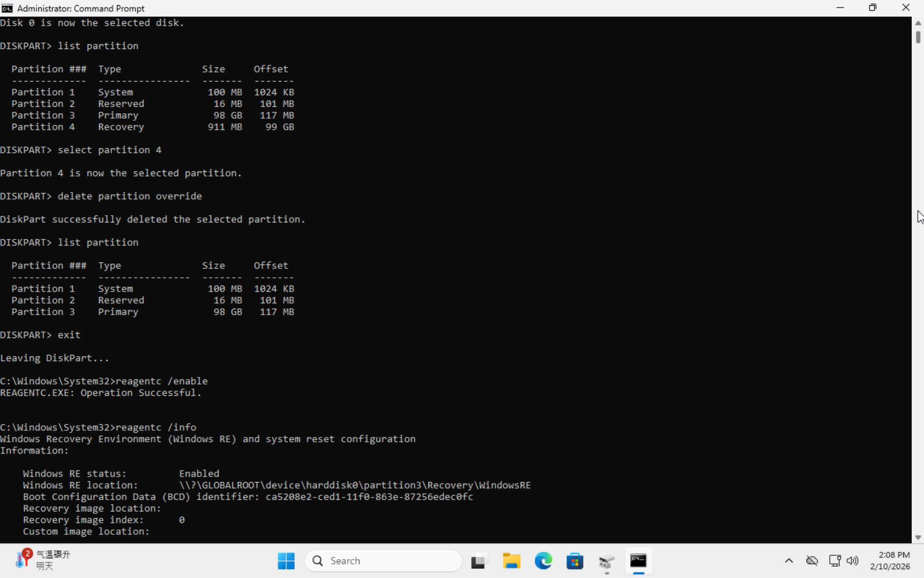Open the volume control tray icon
The image size is (924, 578).
click(x=852, y=561)
